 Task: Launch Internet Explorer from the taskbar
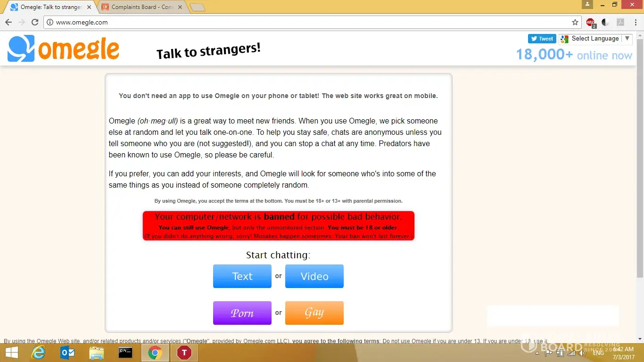click(38, 353)
